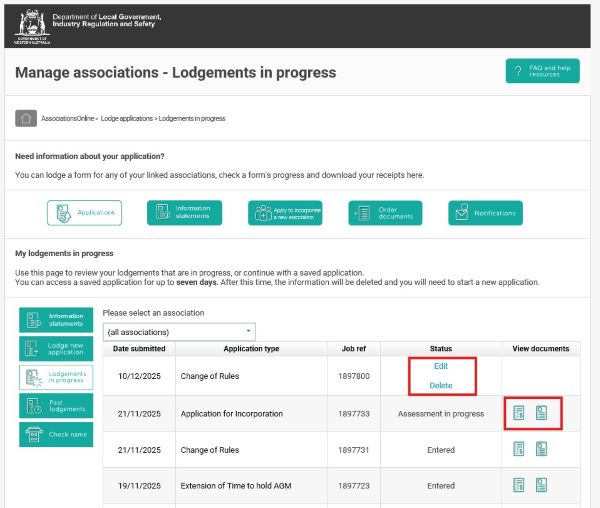Open receipt icon for Application for Incorporation
The height and width of the screenshot is (508, 600).
coord(518,413)
